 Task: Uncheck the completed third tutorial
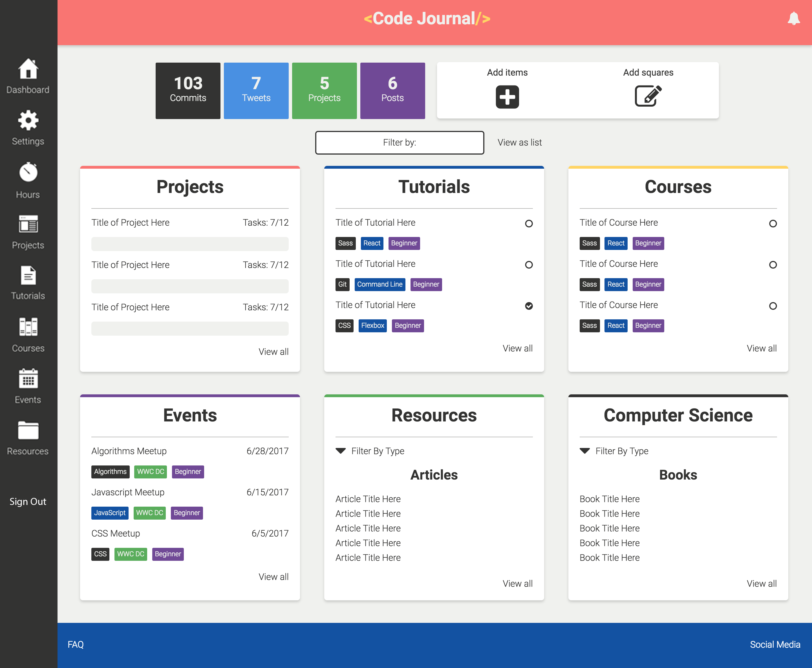click(529, 306)
